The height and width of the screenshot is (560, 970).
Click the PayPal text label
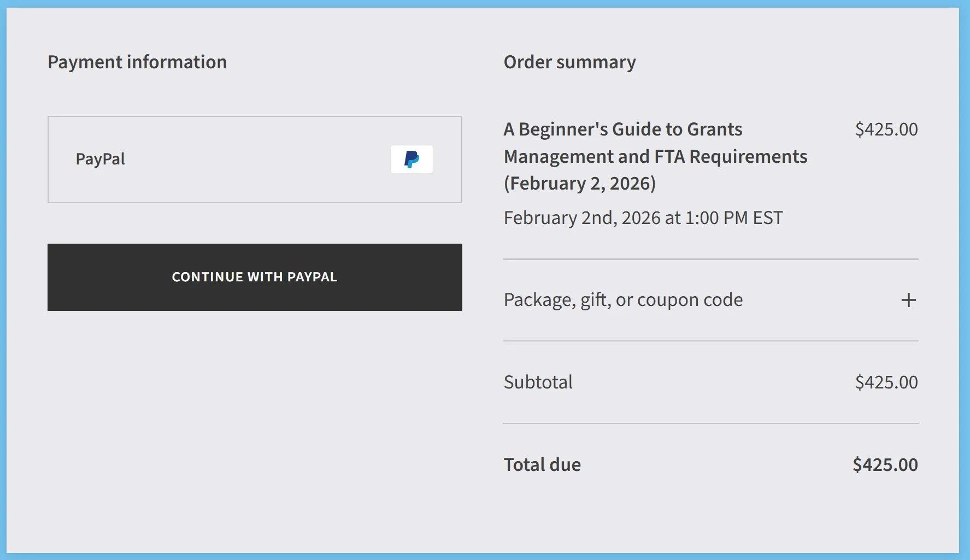pos(101,159)
